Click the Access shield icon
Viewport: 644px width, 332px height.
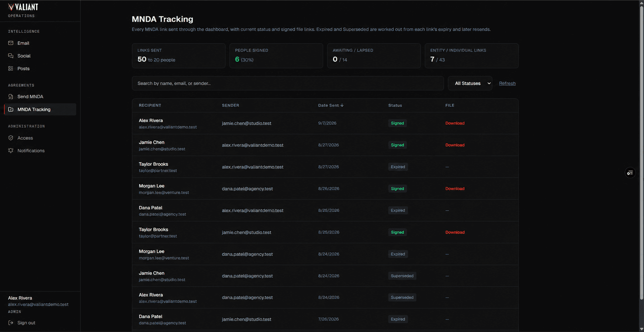coord(11,138)
